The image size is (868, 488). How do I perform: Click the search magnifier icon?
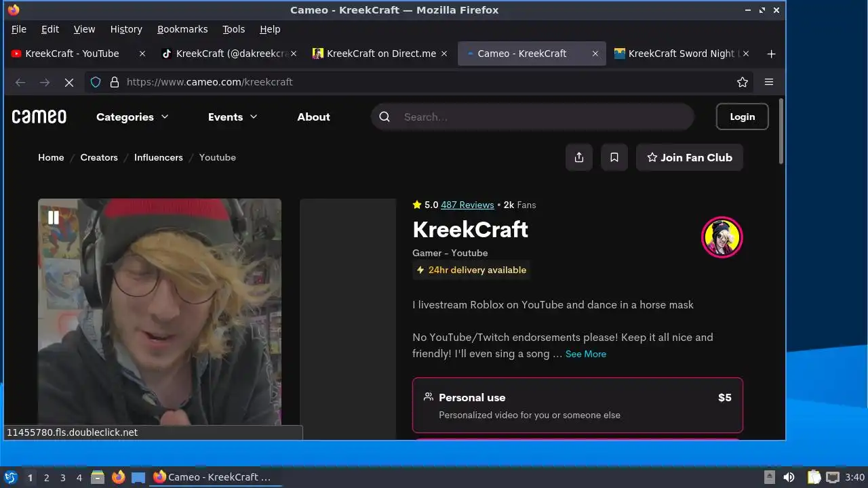[x=384, y=117]
